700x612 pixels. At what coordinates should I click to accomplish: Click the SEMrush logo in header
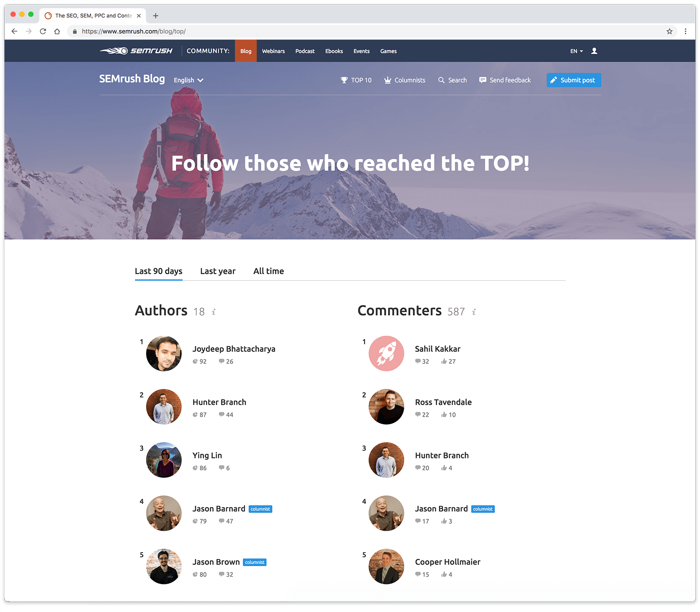pyautogui.click(x=136, y=51)
